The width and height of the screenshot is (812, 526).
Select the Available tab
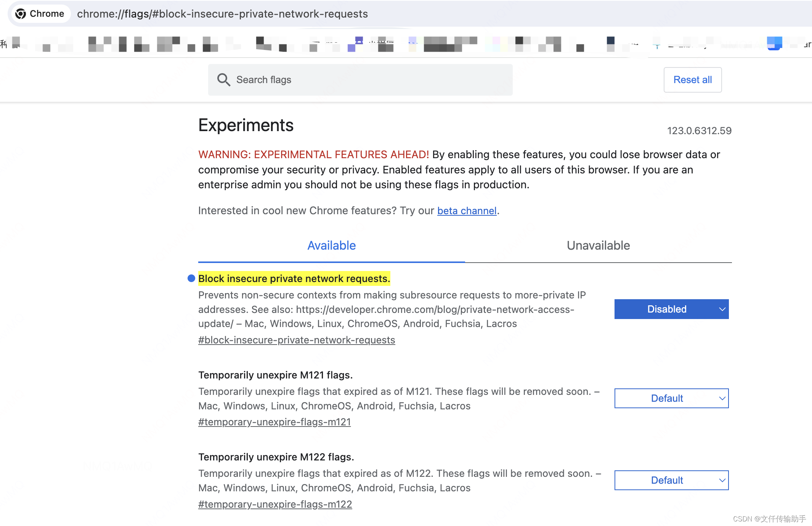(331, 245)
